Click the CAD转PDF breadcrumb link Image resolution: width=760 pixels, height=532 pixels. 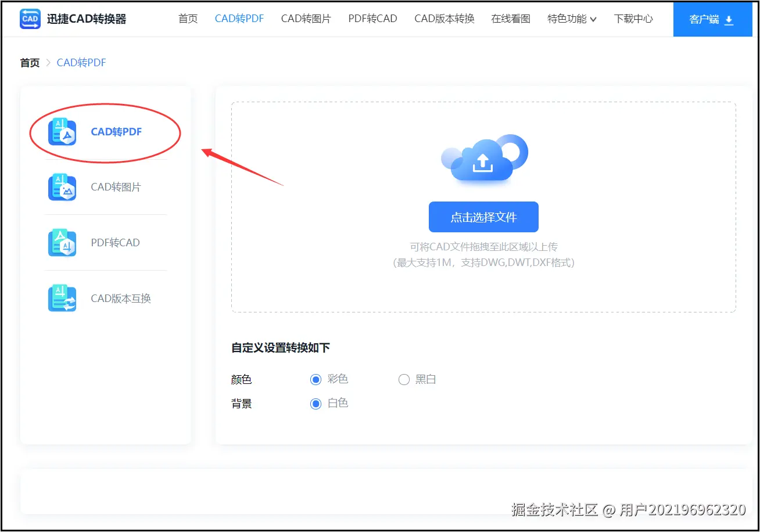point(81,63)
